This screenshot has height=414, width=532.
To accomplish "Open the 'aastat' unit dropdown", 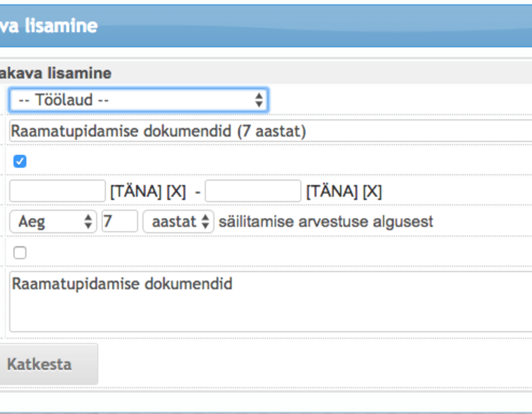I will (178, 222).
